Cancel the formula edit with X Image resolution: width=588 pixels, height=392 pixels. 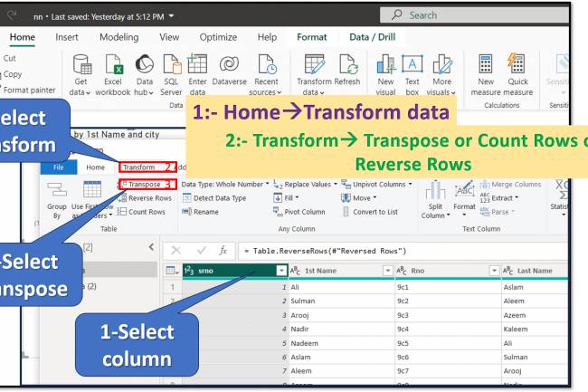175,251
